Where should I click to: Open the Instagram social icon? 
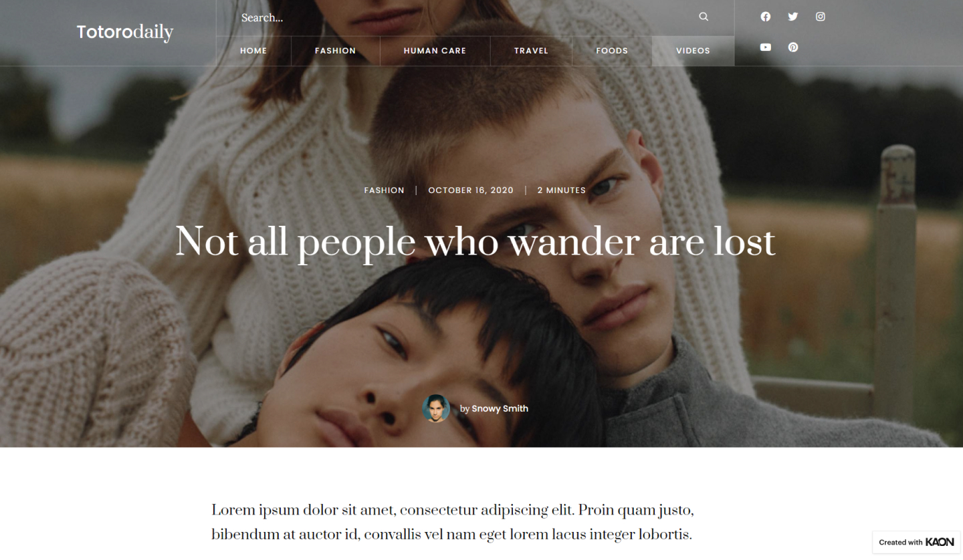point(821,17)
